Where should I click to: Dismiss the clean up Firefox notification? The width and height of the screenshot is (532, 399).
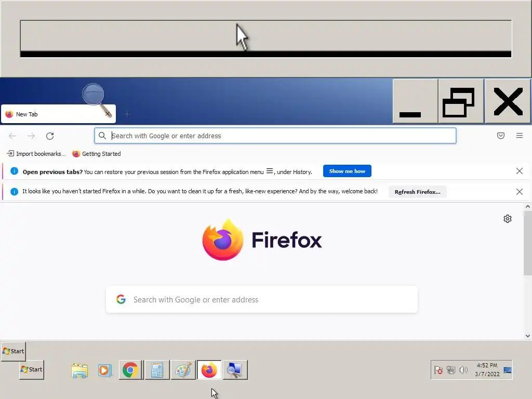point(520,192)
